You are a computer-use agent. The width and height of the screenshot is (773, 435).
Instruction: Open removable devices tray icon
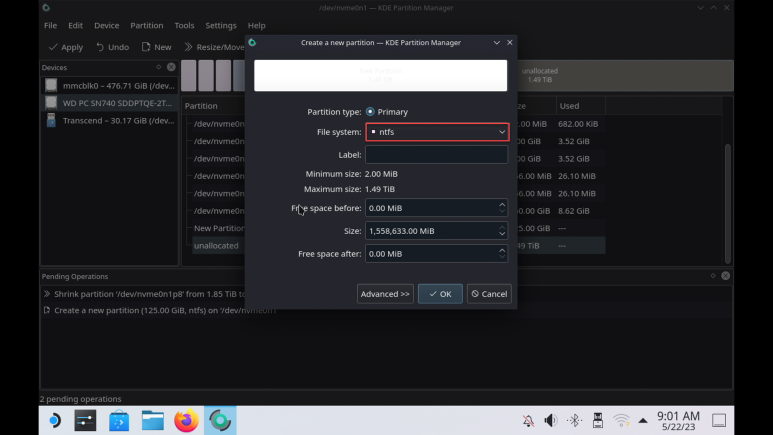coord(597,421)
